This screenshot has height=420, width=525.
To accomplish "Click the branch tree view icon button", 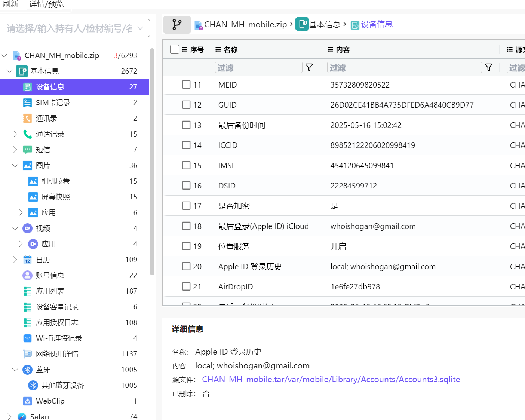I will pyautogui.click(x=177, y=25).
